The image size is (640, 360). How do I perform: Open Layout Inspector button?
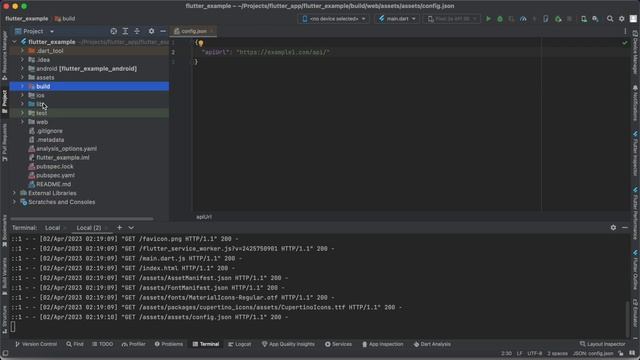pyautogui.click(x=602, y=344)
